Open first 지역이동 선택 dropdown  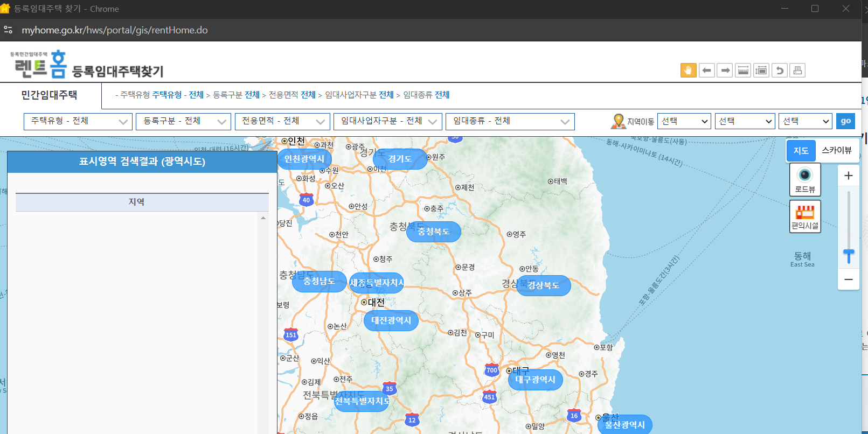[x=684, y=121]
